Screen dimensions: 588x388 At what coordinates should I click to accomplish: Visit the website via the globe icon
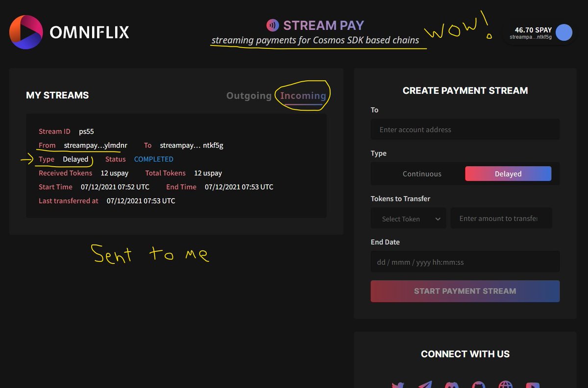tap(505, 385)
